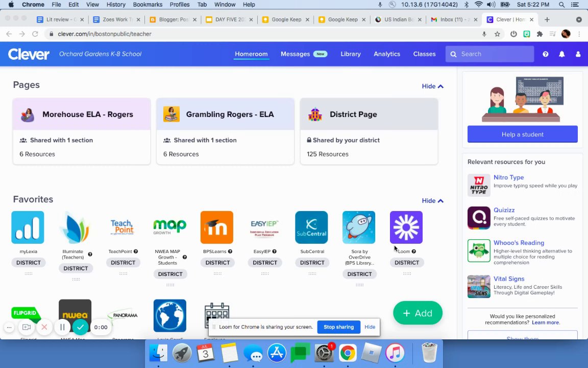Viewport: 588px width, 368px height.
Task: Launch Sora by OverDrive app icon
Action: pyautogui.click(x=359, y=227)
